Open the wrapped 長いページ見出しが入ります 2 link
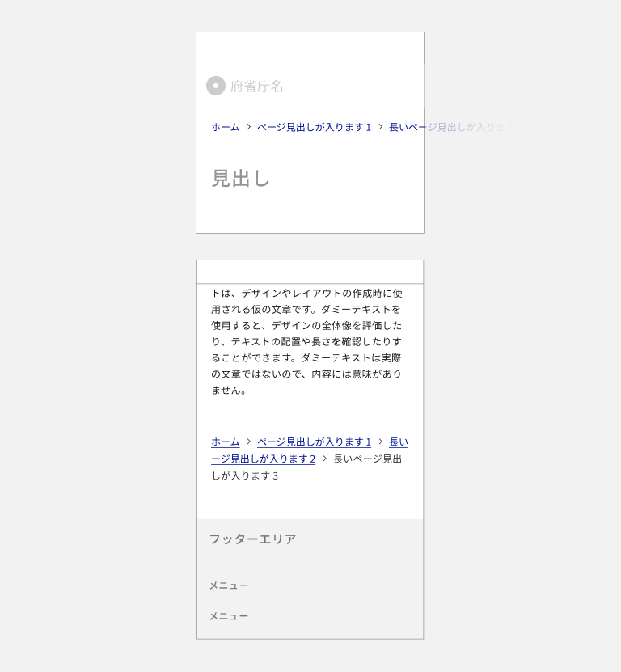621x672 pixels. click(x=263, y=459)
